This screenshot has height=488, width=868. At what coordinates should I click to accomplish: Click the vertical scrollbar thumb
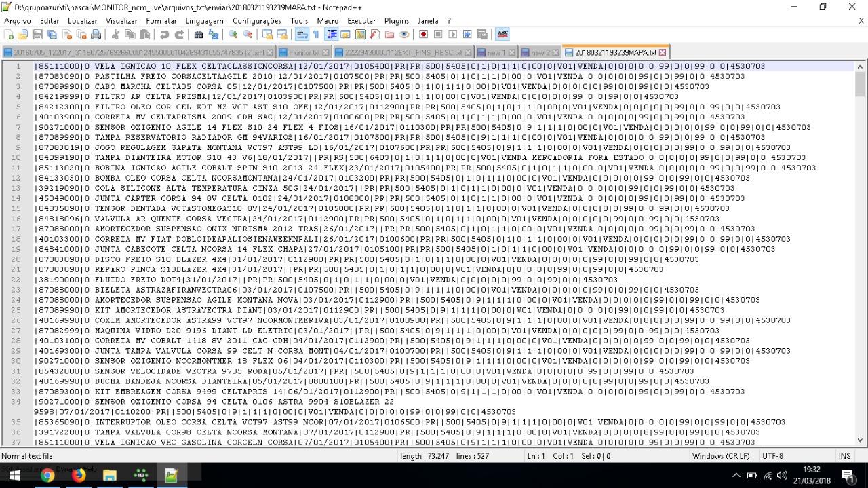point(861,83)
